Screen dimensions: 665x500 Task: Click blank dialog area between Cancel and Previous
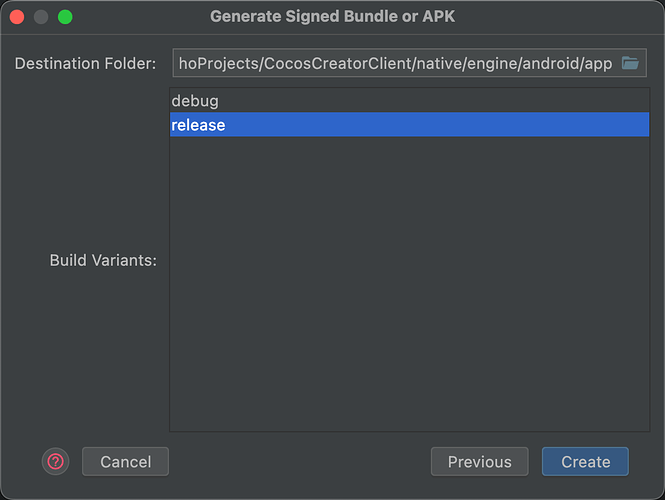[300, 461]
